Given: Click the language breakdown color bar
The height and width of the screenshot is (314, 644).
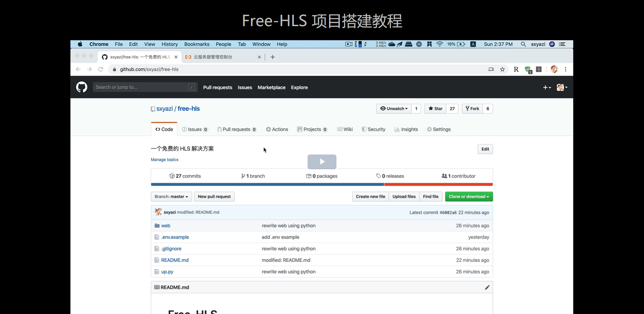Looking at the screenshot, I should (x=322, y=184).
